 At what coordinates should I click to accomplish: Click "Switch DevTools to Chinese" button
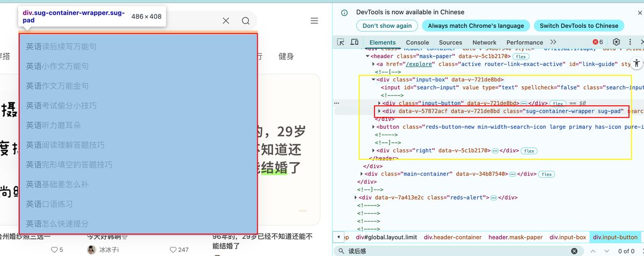(579, 26)
